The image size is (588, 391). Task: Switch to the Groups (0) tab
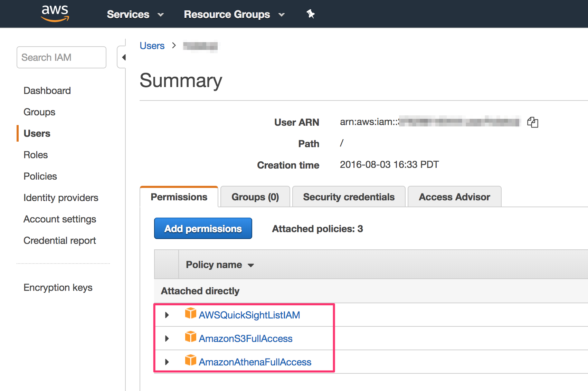point(255,197)
